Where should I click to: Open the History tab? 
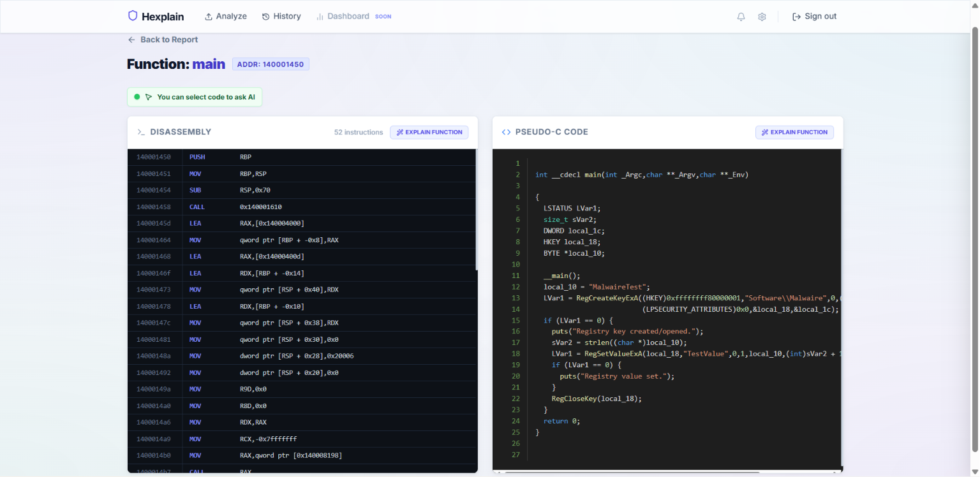[281, 17]
